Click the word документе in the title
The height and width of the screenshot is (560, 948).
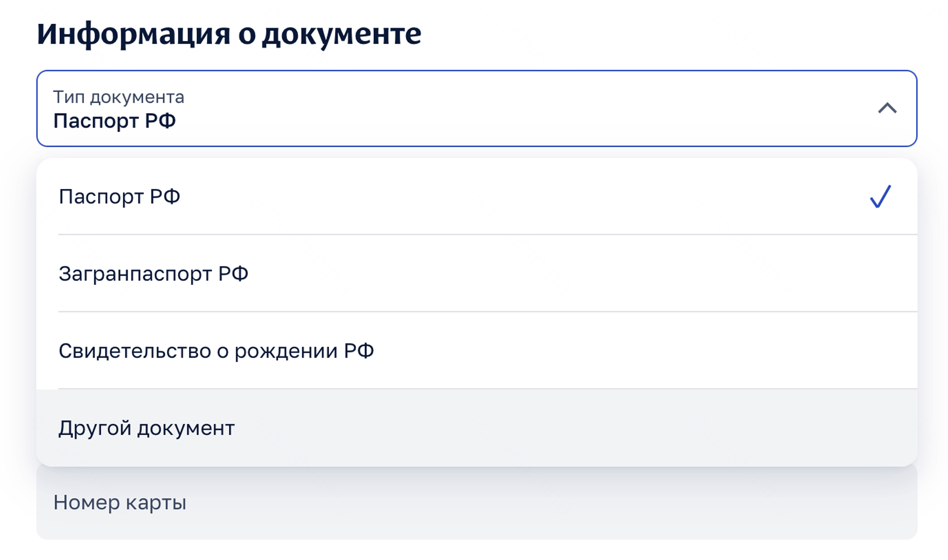pyautogui.click(x=341, y=33)
